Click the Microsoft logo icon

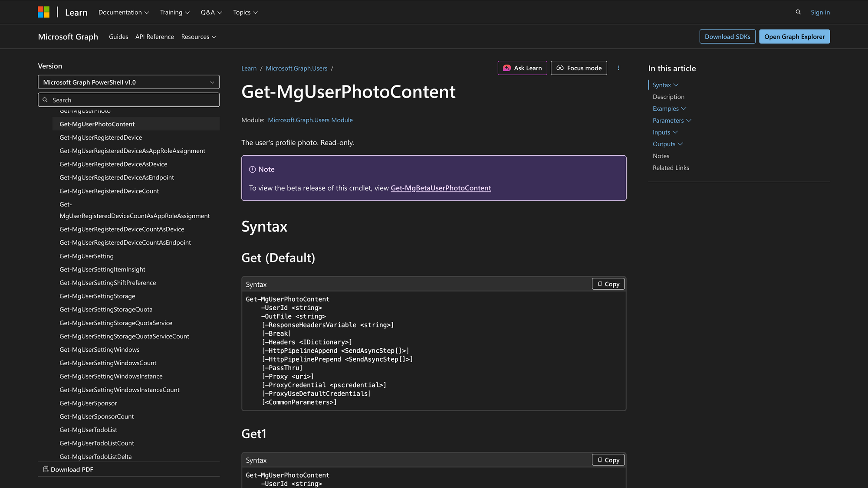(x=43, y=12)
